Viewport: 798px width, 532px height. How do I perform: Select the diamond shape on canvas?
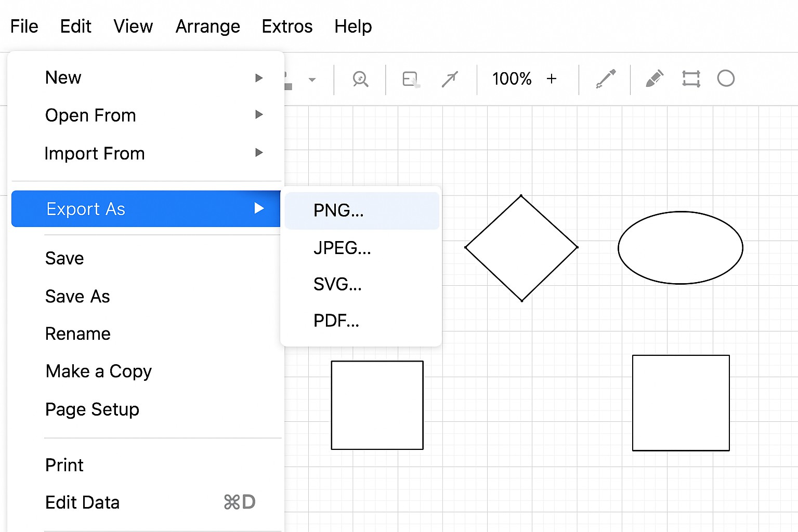click(x=521, y=248)
